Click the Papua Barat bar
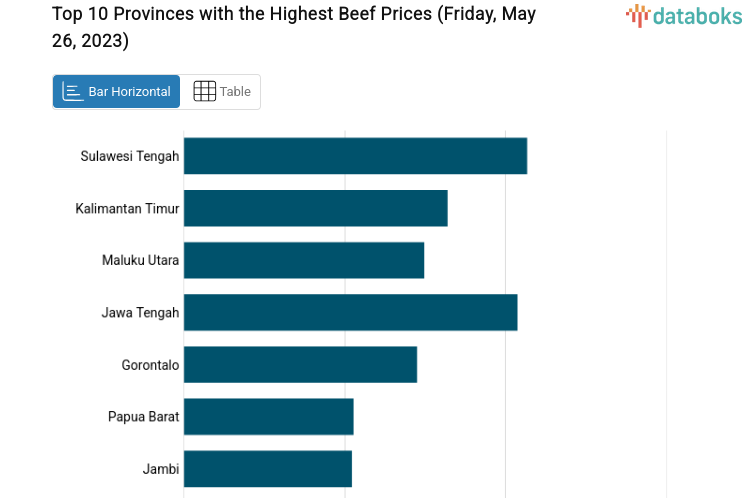Viewport: 753px width, 498px height. tap(269, 416)
